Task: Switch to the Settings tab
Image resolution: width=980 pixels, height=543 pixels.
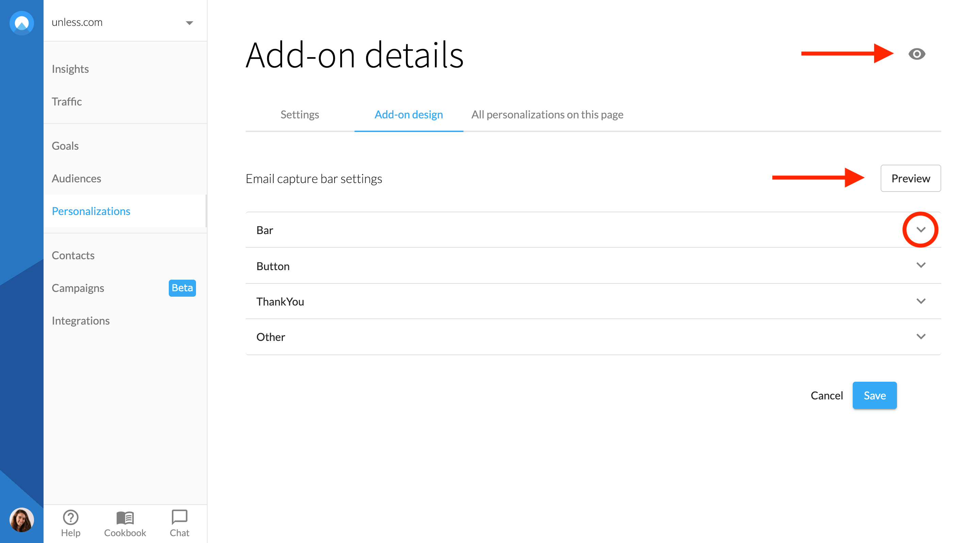Action: (299, 114)
